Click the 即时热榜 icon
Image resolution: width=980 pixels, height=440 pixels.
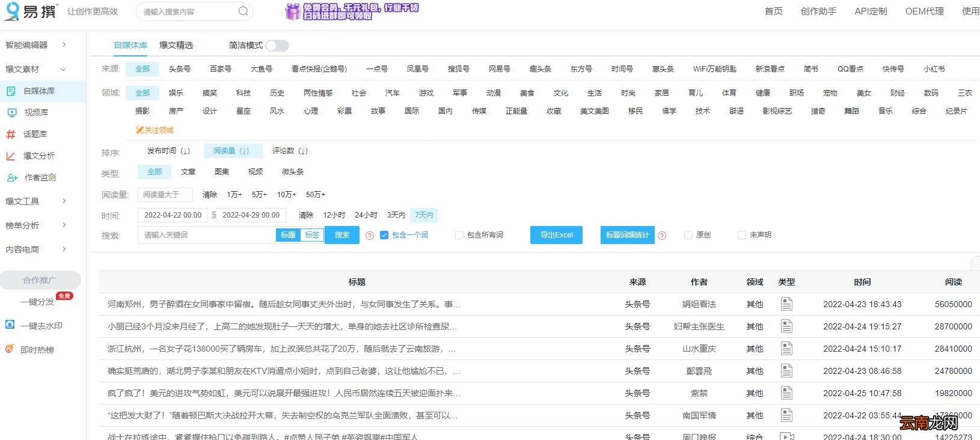[x=10, y=349]
